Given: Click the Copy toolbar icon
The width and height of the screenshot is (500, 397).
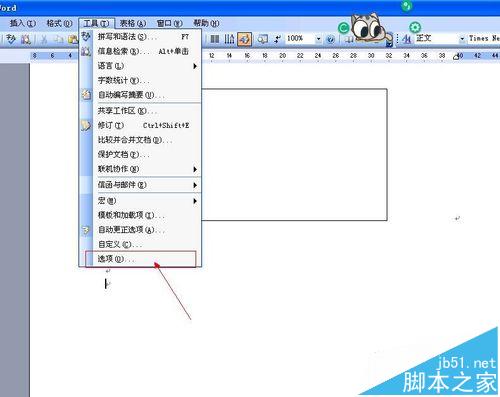Looking at the screenshot, I should pyautogui.click(x=59, y=39).
